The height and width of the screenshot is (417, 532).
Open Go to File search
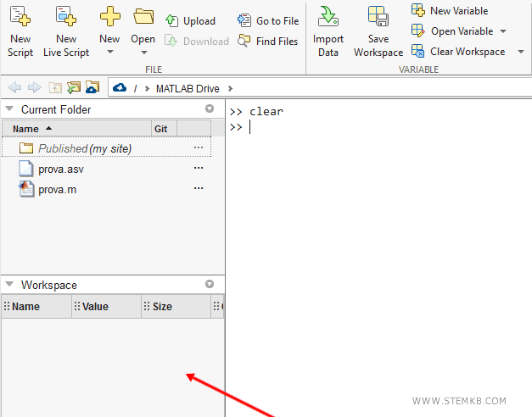pos(268,21)
